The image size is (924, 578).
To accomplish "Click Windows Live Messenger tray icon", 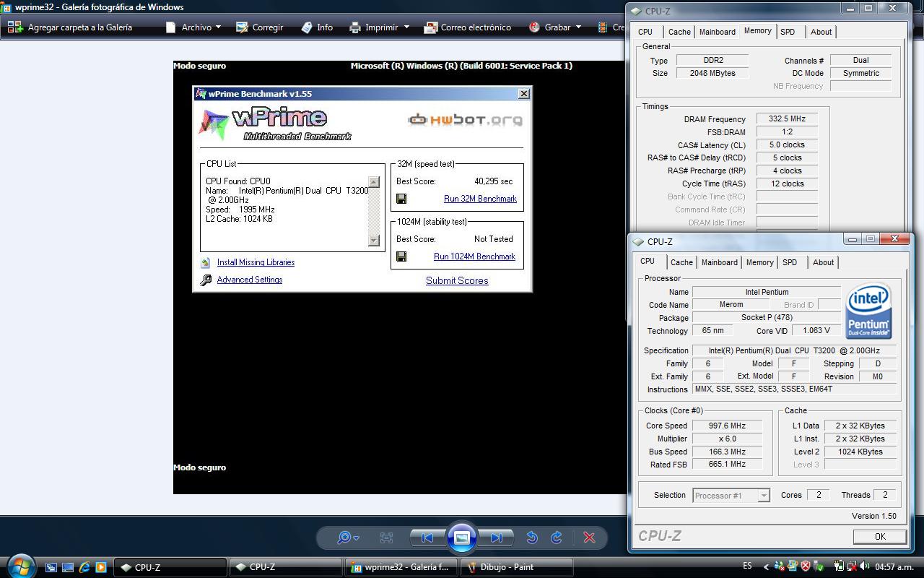I will click(780, 567).
